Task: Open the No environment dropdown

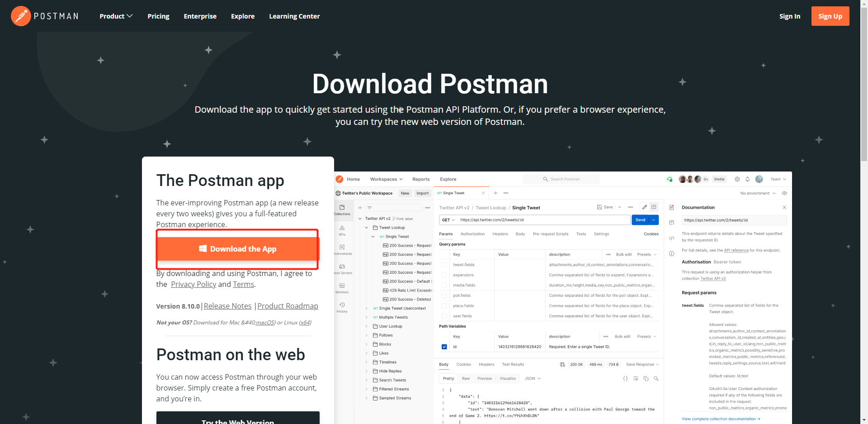Action: point(758,193)
